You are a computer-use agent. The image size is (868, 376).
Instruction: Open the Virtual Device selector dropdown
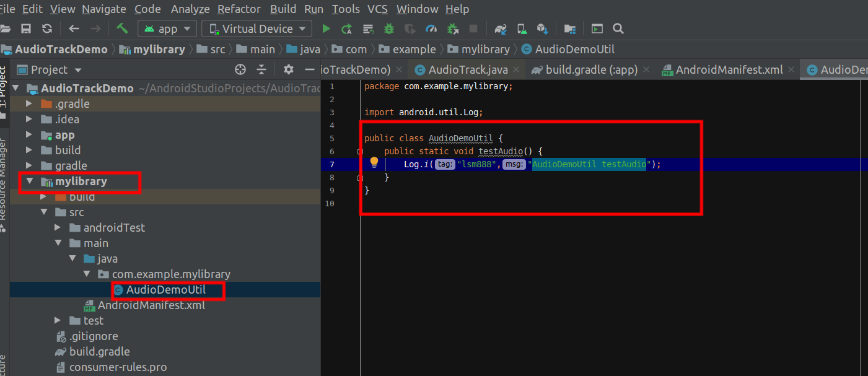coord(256,28)
